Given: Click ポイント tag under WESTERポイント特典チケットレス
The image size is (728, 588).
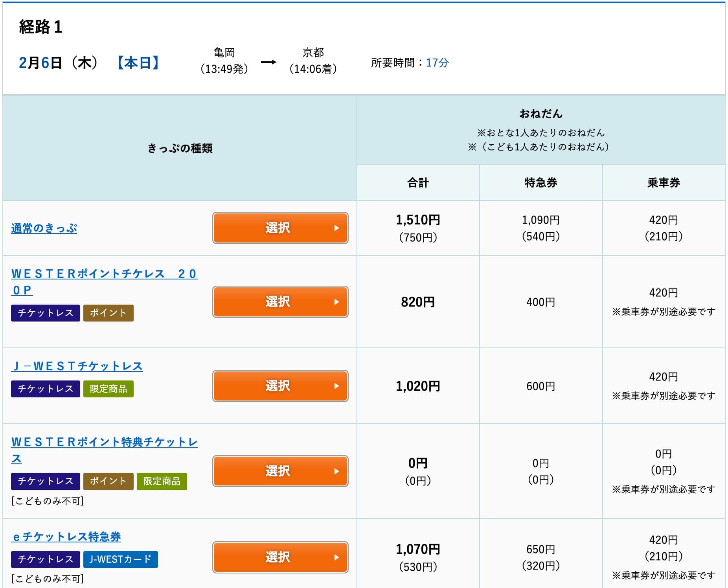Looking at the screenshot, I should (x=108, y=481).
